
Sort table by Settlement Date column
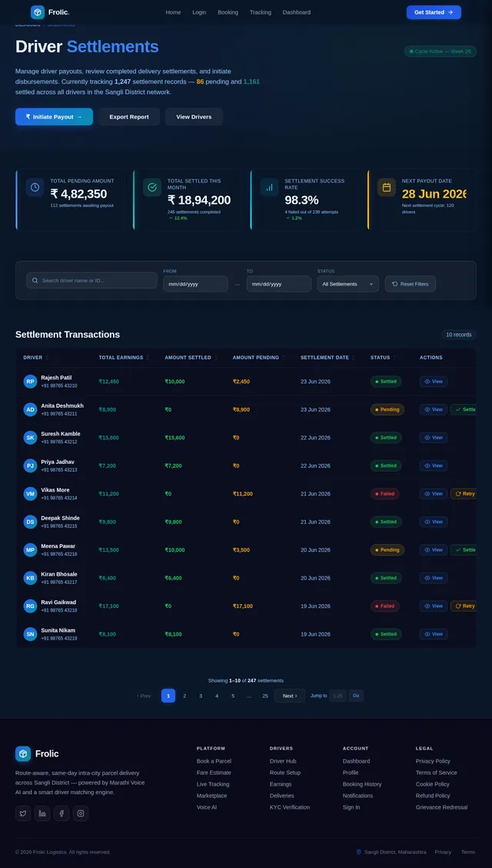click(327, 358)
